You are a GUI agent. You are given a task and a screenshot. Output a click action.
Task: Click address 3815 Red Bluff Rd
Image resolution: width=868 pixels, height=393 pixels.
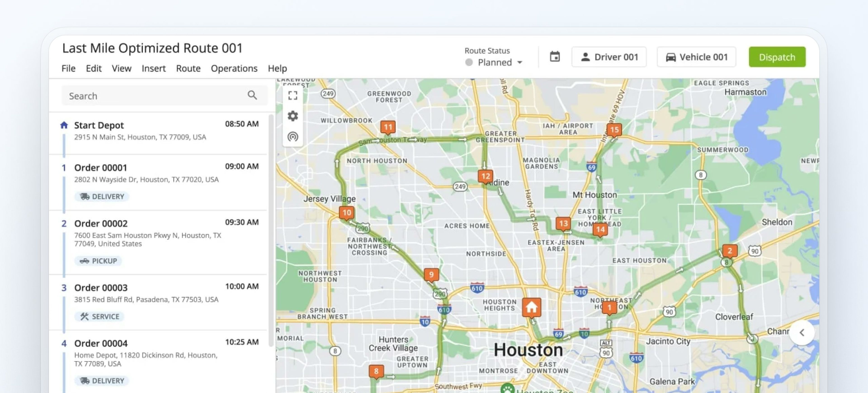[x=146, y=300]
